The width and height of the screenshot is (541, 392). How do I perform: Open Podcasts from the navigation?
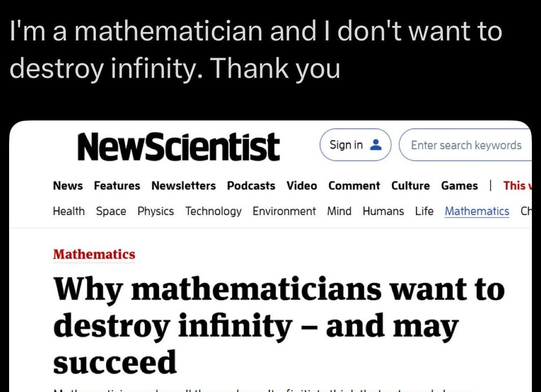click(251, 186)
